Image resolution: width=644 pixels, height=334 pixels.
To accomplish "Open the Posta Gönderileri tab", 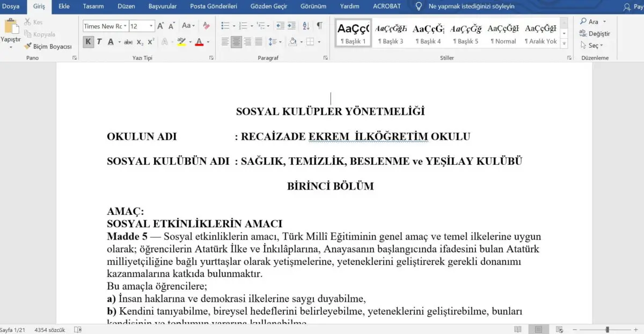I will click(214, 6).
